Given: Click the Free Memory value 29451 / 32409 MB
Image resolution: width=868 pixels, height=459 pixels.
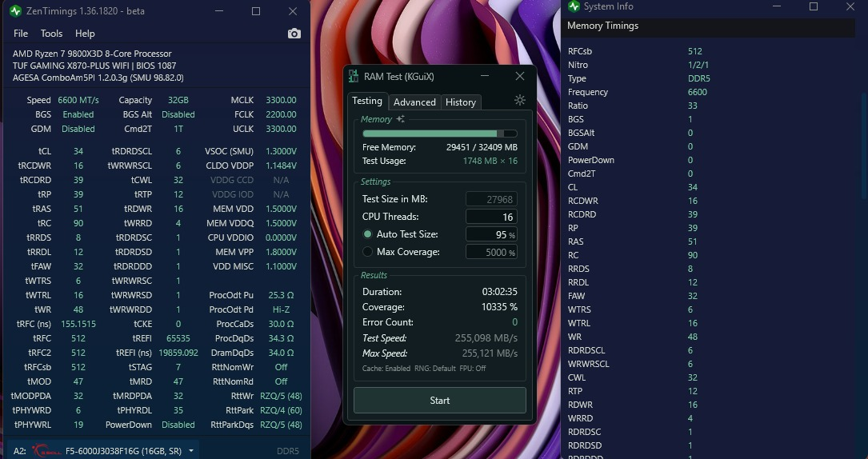Looking at the screenshot, I should (x=482, y=147).
